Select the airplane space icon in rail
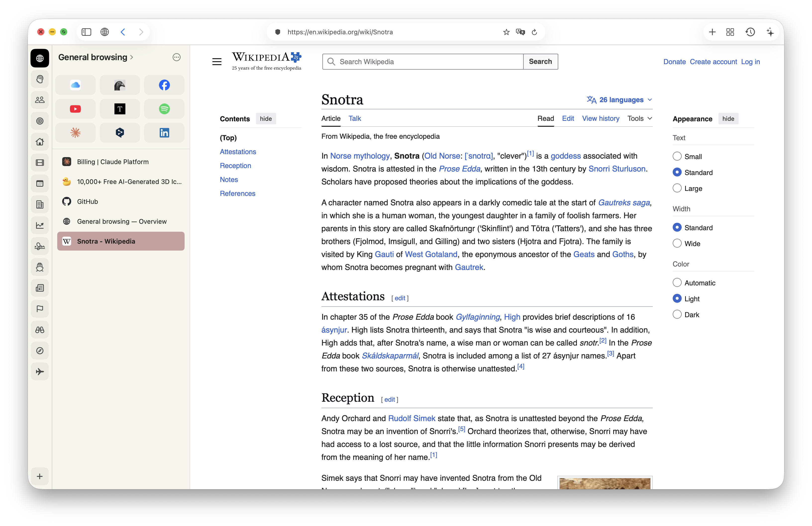The height and width of the screenshot is (526, 812). tap(40, 372)
